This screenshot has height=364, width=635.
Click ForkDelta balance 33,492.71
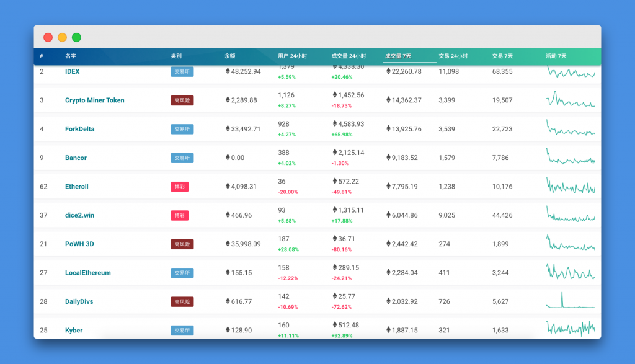[x=243, y=129]
